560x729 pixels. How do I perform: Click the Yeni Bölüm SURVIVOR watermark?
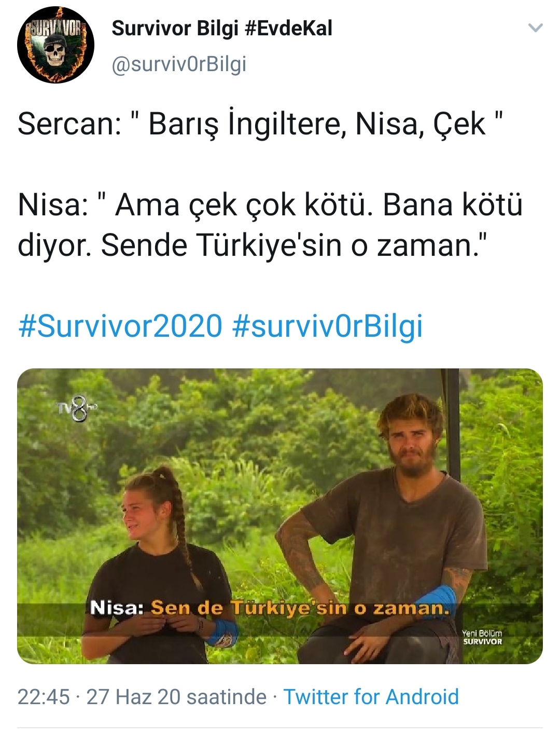(x=482, y=637)
